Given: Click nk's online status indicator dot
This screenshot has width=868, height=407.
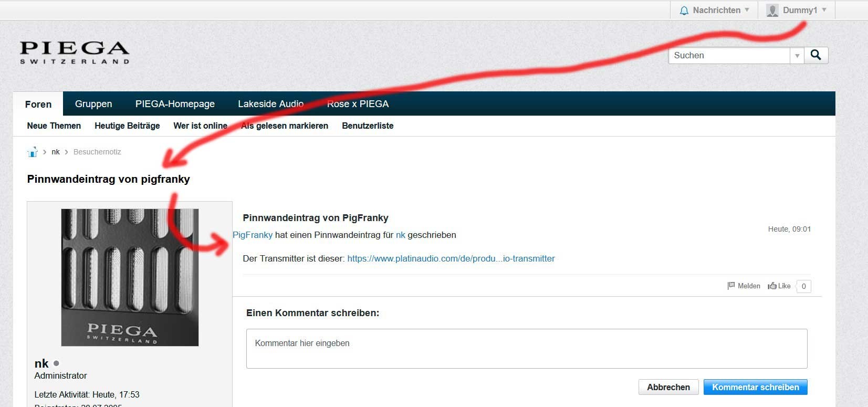Looking at the screenshot, I should pyautogui.click(x=56, y=363).
